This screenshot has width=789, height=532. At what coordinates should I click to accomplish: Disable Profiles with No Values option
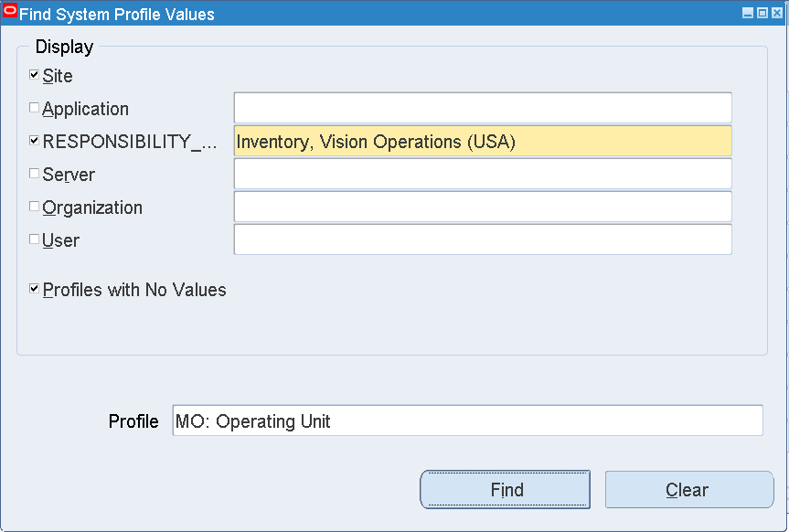35,289
